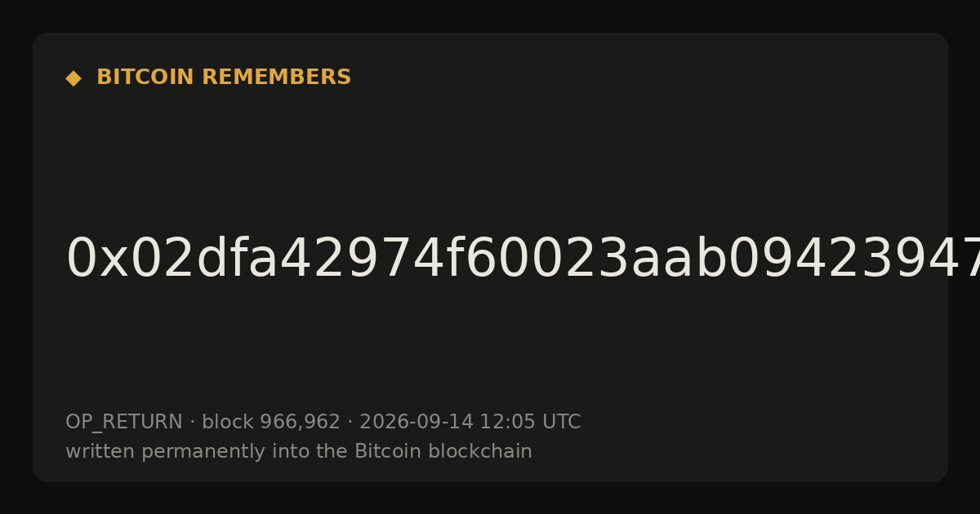The width and height of the screenshot is (980, 514).
Task: Click the OP_RETURN label
Action: pyautogui.click(x=124, y=423)
